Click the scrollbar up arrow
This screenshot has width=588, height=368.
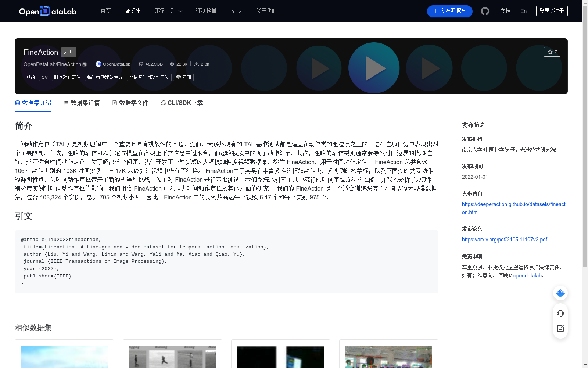pos(585,3)
